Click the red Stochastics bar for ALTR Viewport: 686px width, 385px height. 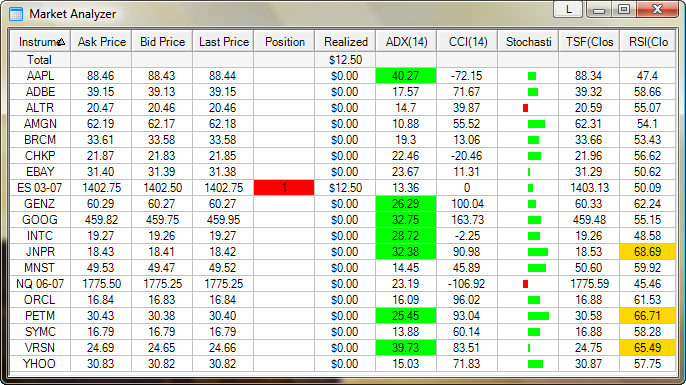tap(525, 108)
